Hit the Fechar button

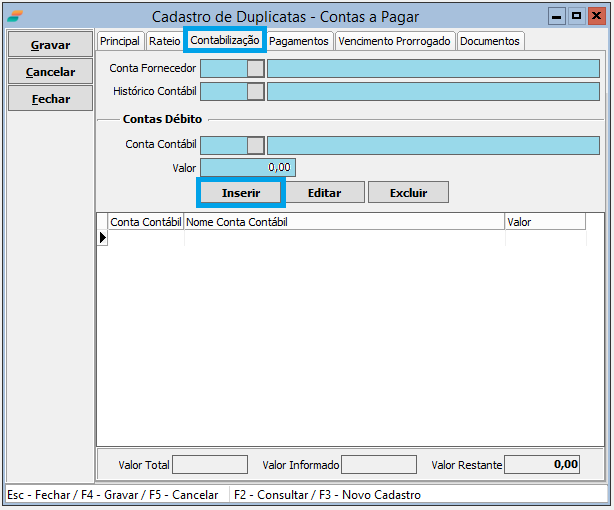coord(51,99)
